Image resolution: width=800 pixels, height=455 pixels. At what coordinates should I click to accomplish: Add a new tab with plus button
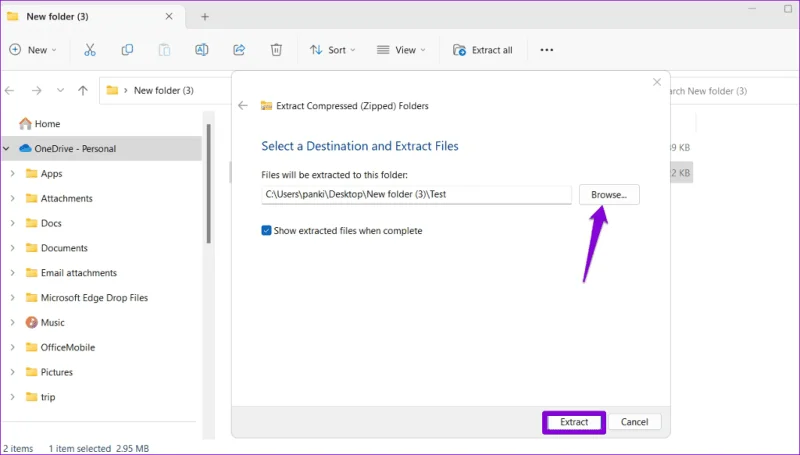click(x=205, y=17)
